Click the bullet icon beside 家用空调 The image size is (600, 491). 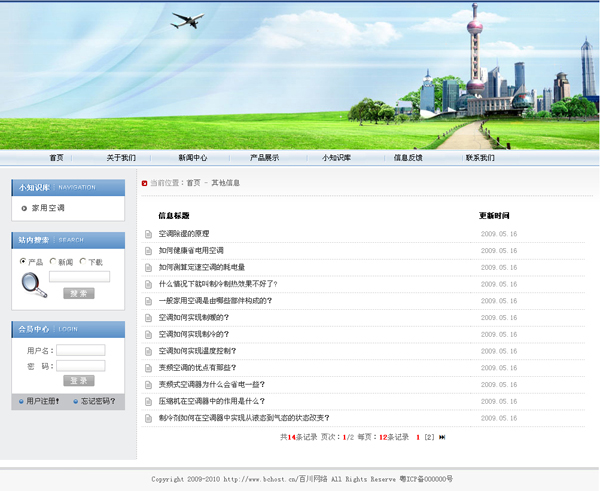pyautogui.click(x=24, y=208)
